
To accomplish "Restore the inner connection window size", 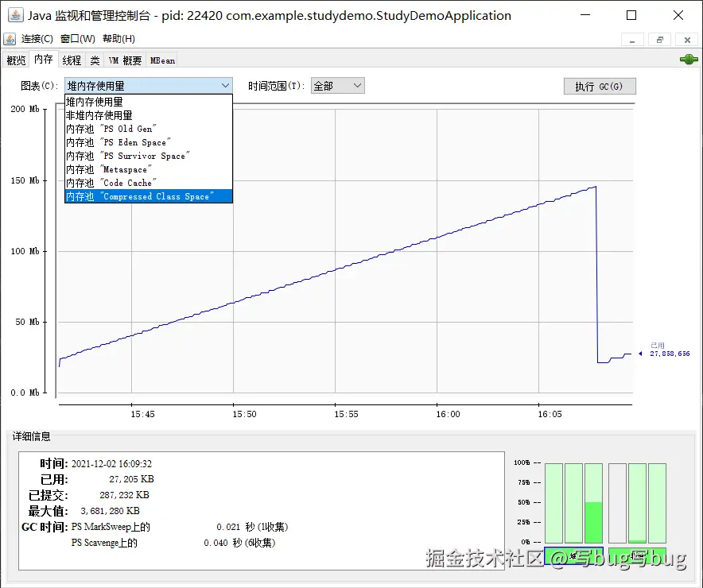I will [659, 40].
